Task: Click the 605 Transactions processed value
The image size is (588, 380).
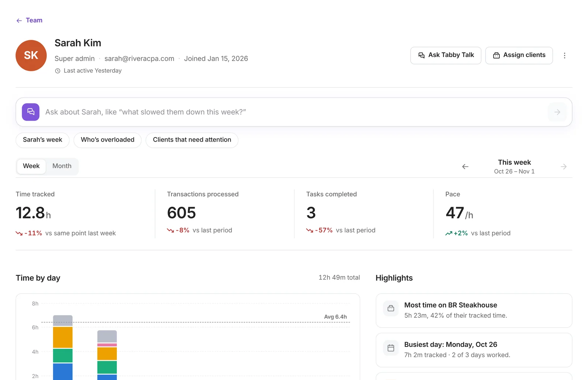Action: point(182,213)
